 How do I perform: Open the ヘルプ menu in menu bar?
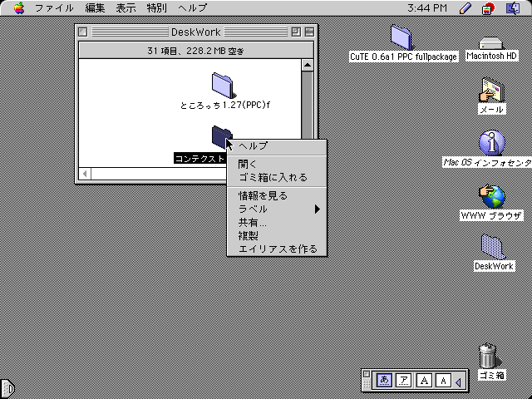192,7
